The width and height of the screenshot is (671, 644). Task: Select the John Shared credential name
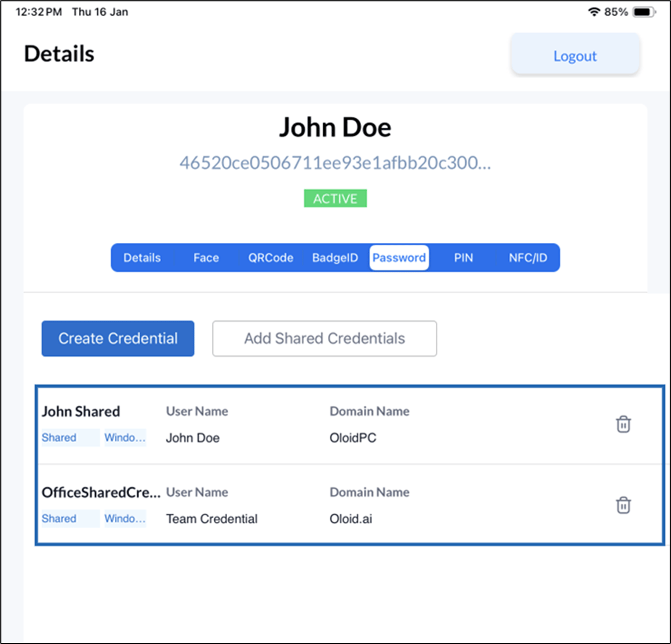[81, 412]
